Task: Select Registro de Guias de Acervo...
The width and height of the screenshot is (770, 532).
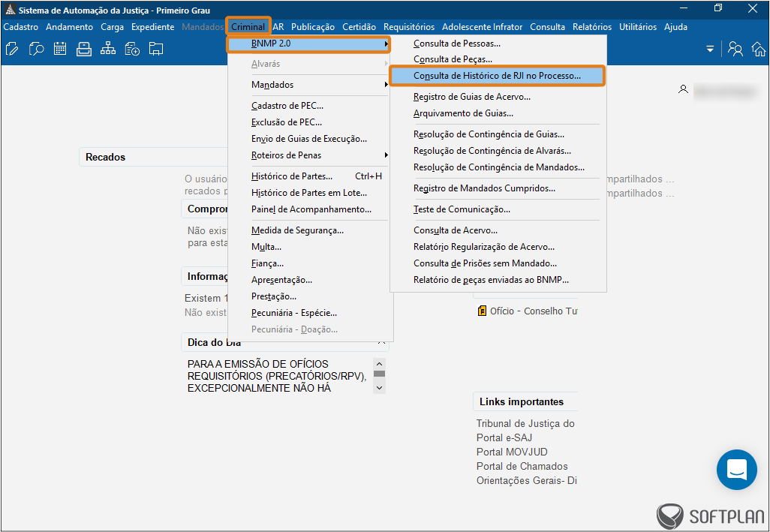Action: (x=498, y=97)
